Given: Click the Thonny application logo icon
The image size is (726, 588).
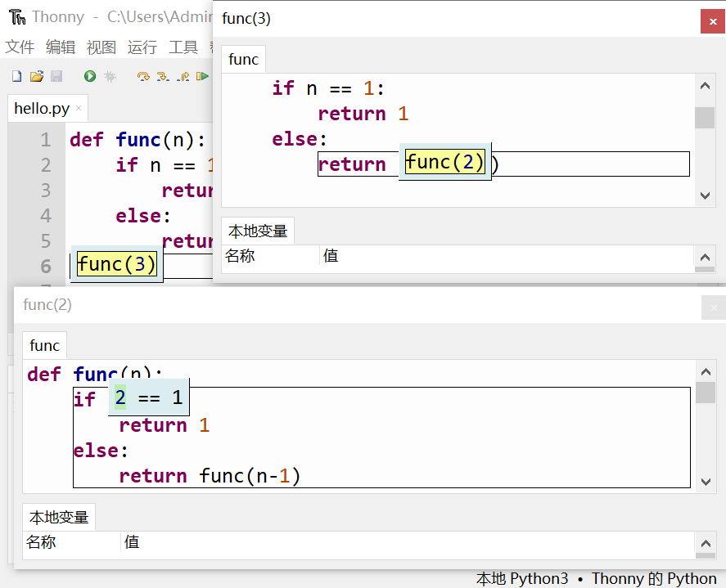Looking at the screenshot, I should [17, 17].
